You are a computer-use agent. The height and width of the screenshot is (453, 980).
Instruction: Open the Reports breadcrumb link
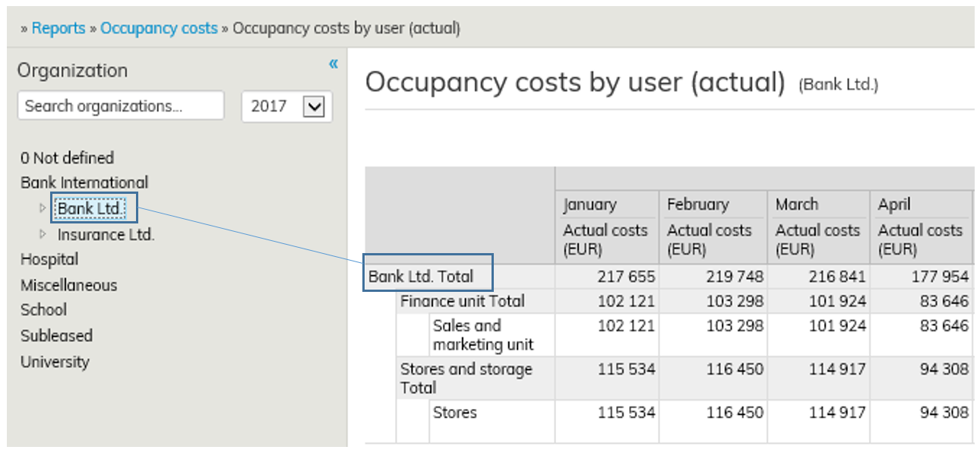[58, 28]
